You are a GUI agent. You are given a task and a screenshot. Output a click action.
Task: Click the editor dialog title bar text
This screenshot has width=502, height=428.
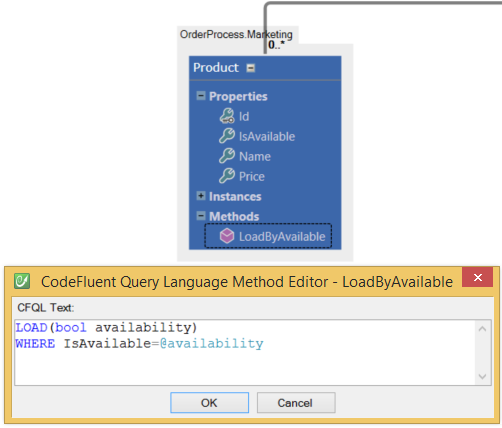pyautogui.click(x=247, y=282)
